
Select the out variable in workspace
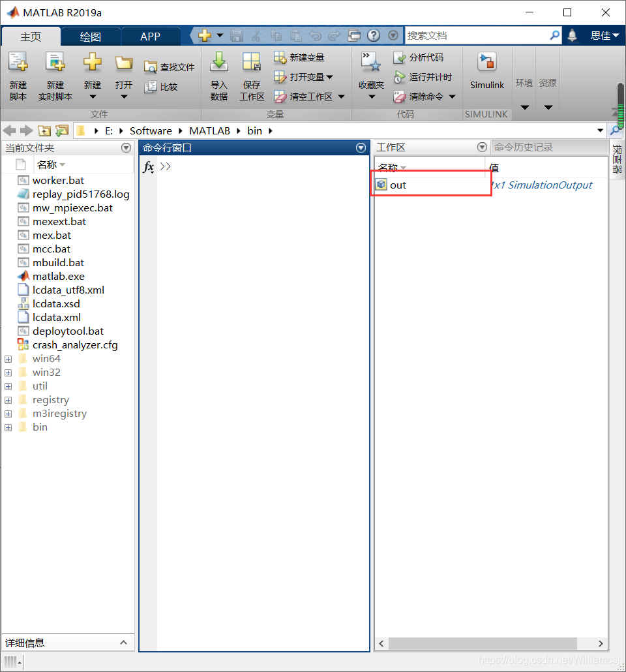tap(398, 185)
